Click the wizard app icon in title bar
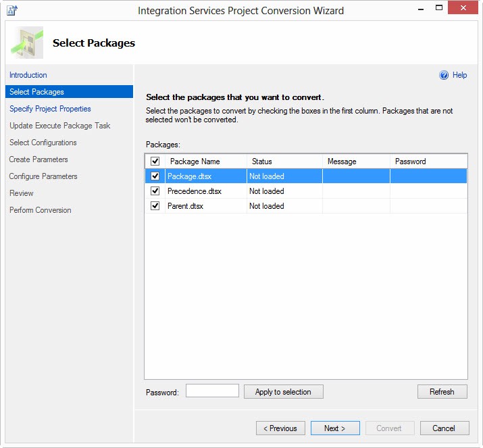 pos(12,10)
